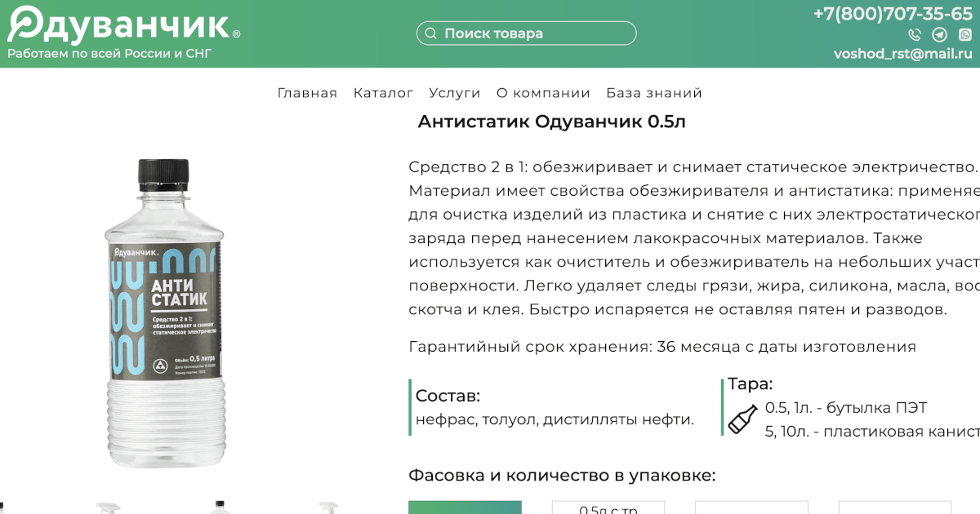Open the База знаний menu item
980x514 pixels.
point(654,93)
